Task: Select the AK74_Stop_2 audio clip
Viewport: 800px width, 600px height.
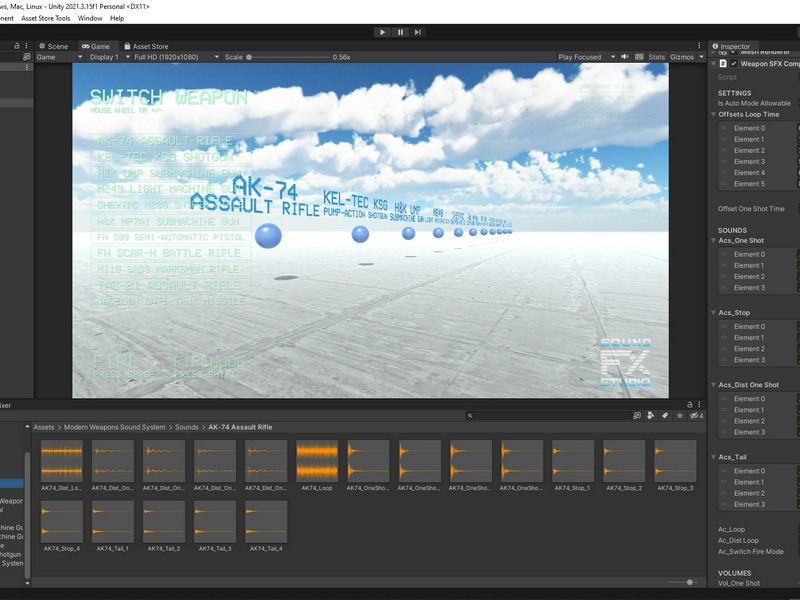Action: click(624, 466)
